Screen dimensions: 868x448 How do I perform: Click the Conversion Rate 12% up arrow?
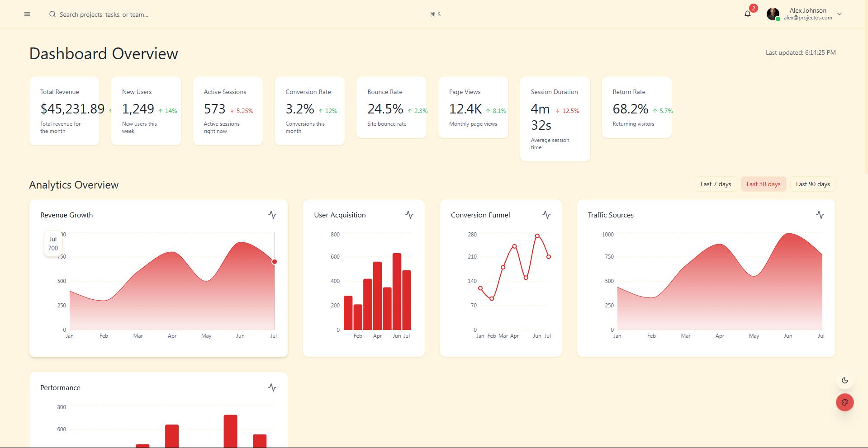321,111
